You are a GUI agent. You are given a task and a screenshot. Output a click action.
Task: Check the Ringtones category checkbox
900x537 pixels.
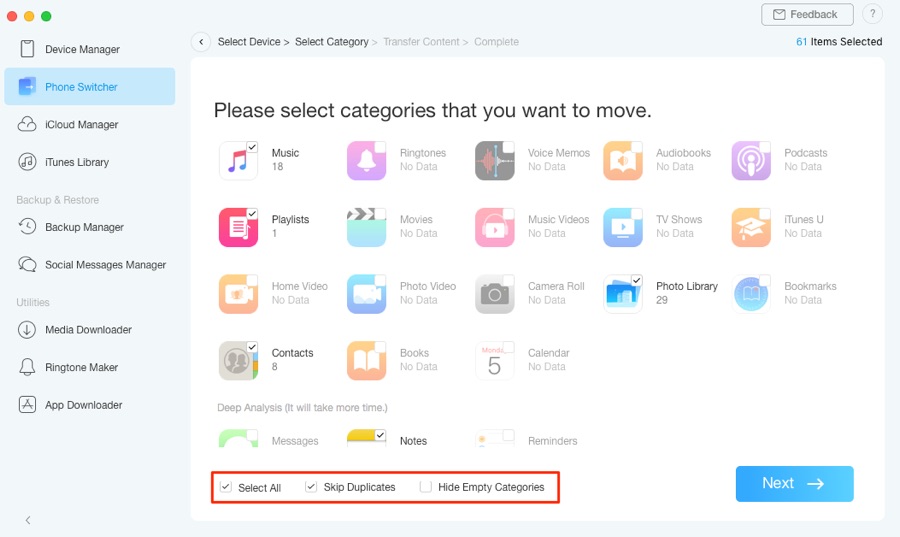380,147
